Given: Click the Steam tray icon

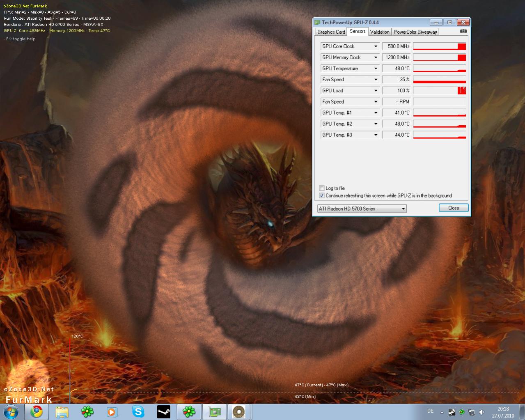Looking at the screenshot, I should 452,412.
